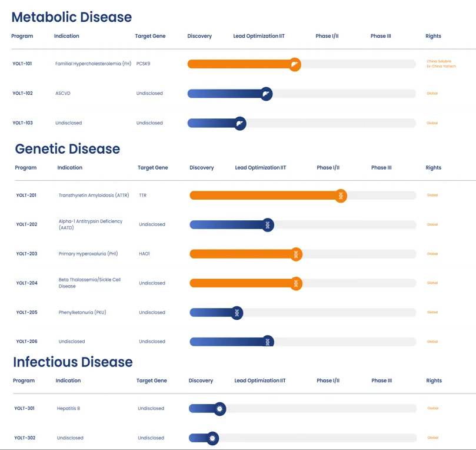
Task: Click the Metabolic Disease section heading
Action: coord(72,17)
